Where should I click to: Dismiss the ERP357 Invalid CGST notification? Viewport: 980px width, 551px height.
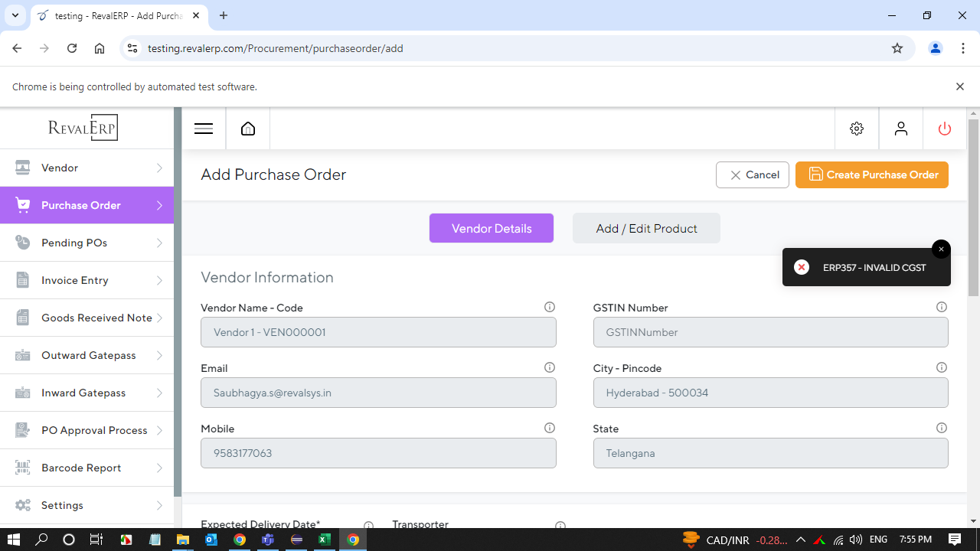coord(941,249)
